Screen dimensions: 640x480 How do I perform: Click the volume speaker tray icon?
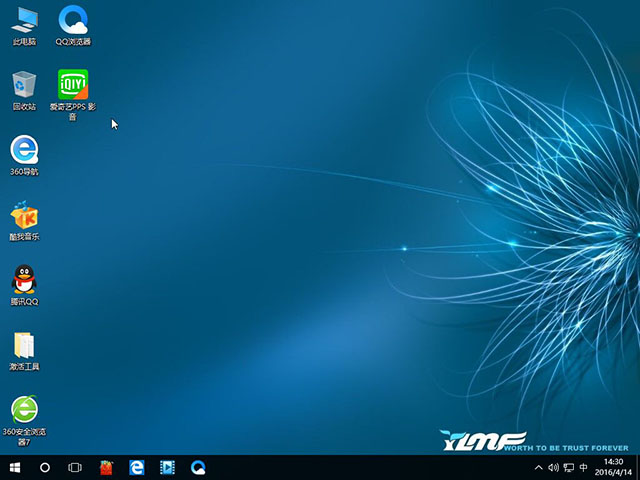pyautogui.click(x=554, y=467)
